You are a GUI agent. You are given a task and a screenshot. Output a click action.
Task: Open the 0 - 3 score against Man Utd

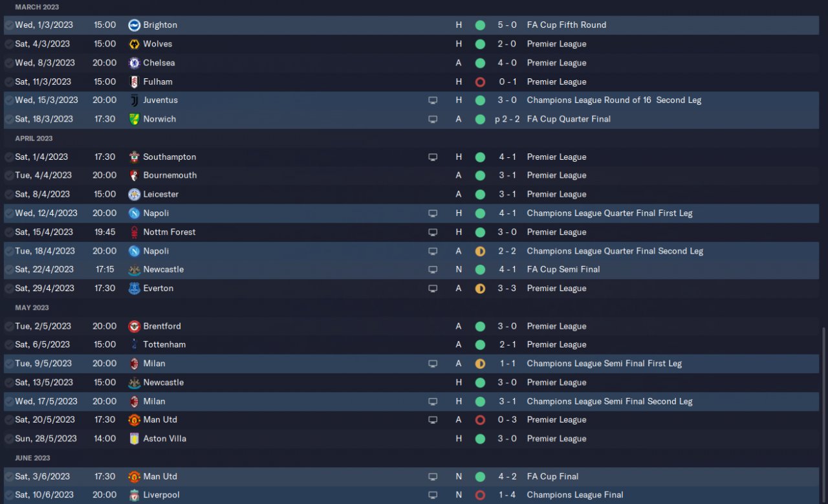(x=507, y=420)
